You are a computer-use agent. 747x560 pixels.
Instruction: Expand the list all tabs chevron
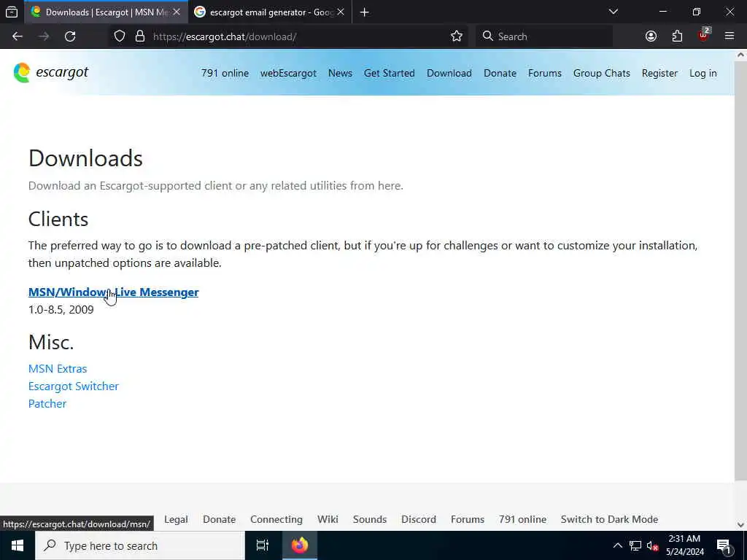click(x=614, y=12)
